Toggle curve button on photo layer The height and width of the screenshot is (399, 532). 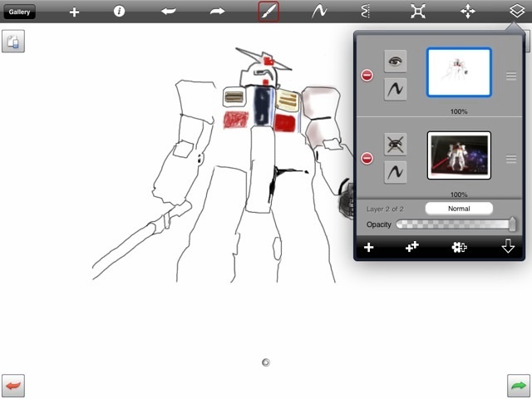(396, 172)
